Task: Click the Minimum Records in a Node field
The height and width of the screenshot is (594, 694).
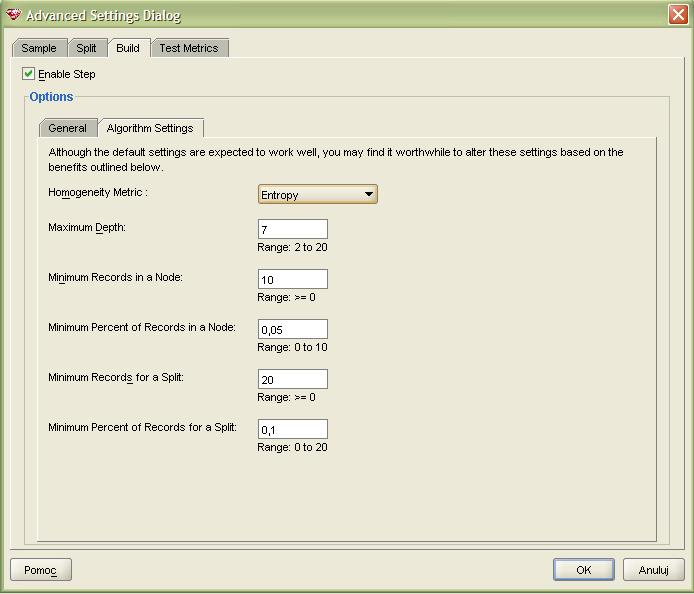Action: click(x=293, y=279)
